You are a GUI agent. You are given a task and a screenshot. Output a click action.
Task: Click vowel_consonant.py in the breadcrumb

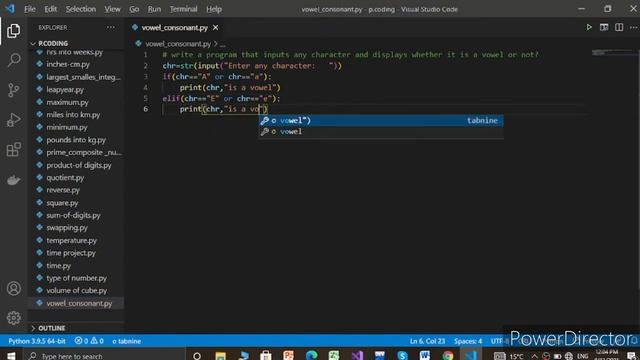(x=178, y=44)
